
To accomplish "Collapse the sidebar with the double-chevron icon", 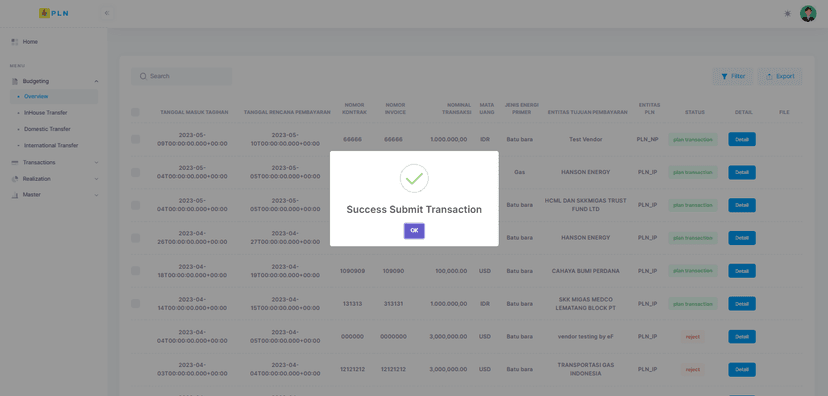I will click(107, 13).
